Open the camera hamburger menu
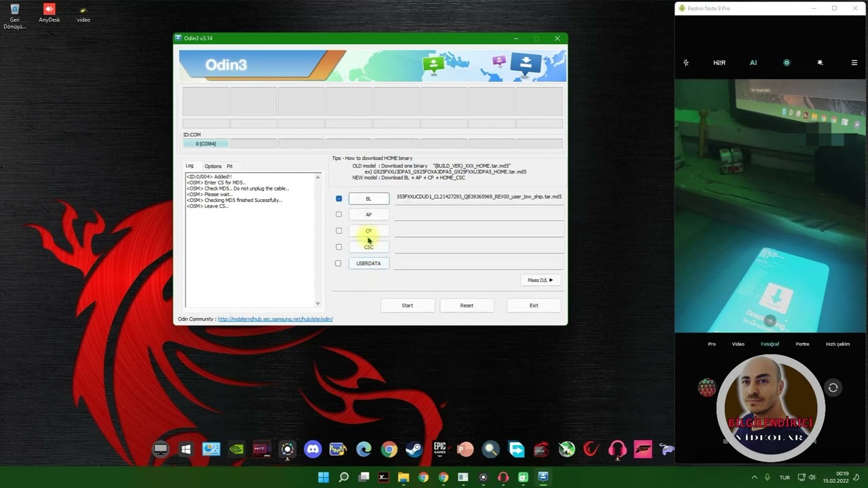The height and width of the screenshot is (488, 868). pos(854,62)
